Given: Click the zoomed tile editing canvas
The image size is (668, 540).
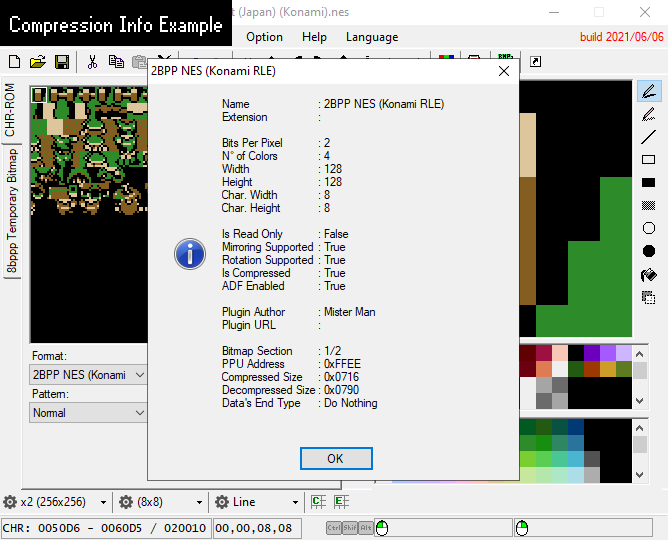Looking at the screenshot, I should coord(576,209).
